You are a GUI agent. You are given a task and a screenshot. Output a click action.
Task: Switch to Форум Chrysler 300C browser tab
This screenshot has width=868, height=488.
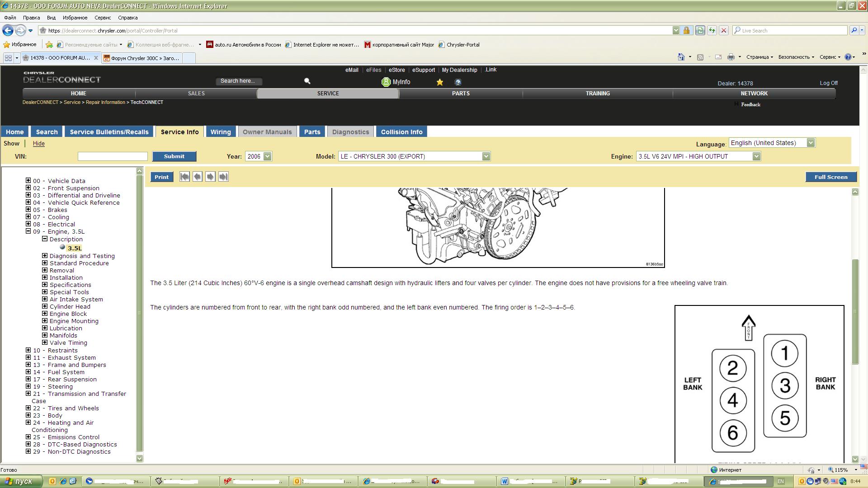[x=142, y=58]
